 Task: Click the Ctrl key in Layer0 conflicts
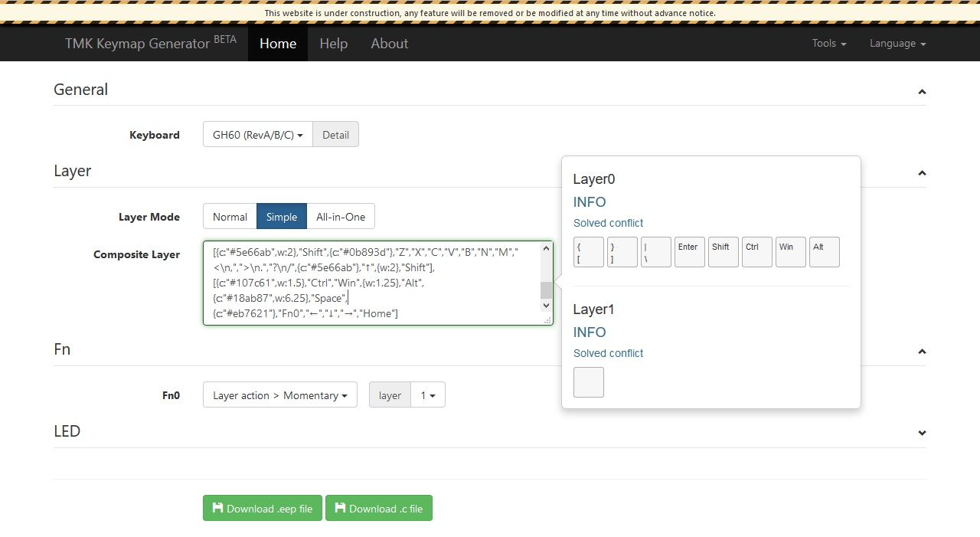(x=756, y=252)
